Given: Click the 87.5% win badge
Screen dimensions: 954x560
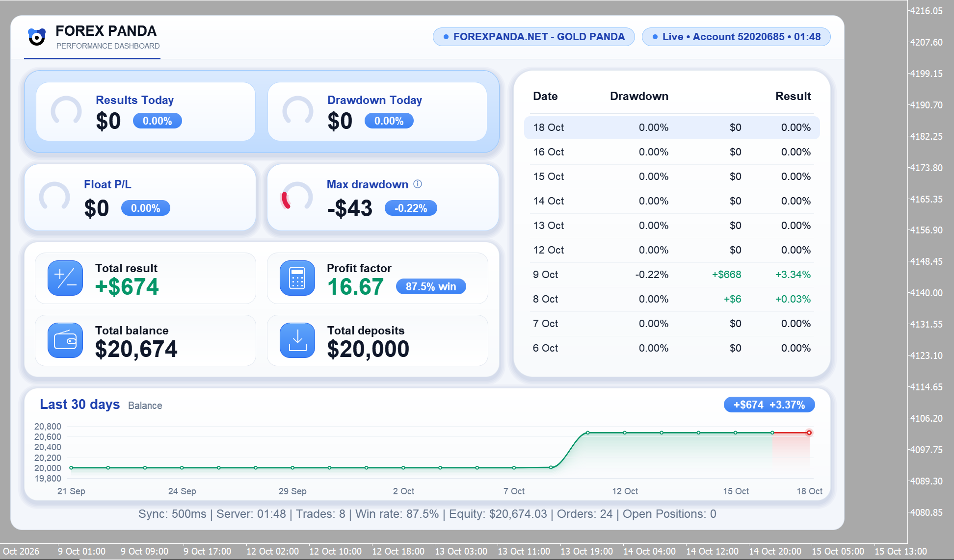Looking at the screenshot, I should (x=431, y=286).
